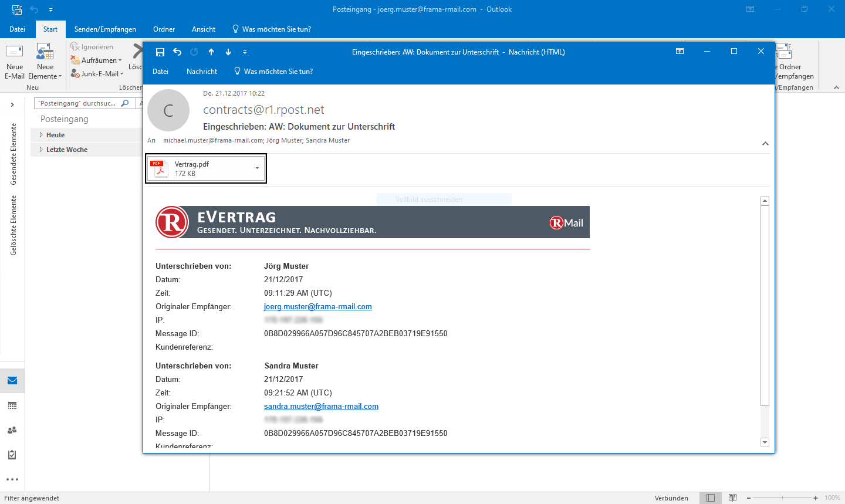
Task: Open Gesendete Elemente folder
Action: click(x=13, y=154)
